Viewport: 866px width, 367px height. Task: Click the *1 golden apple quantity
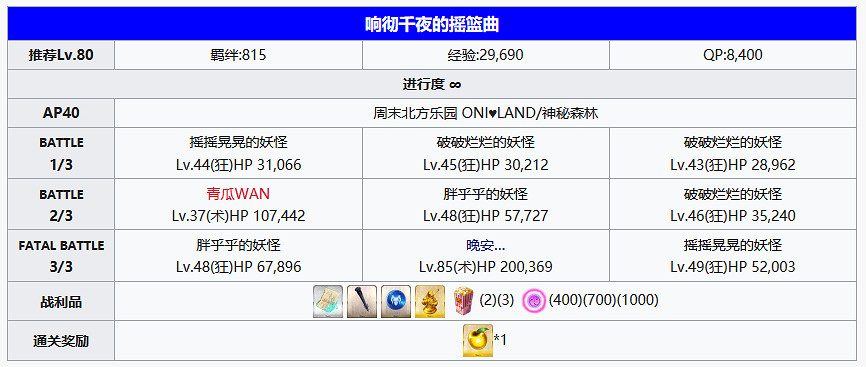point(500,340)
